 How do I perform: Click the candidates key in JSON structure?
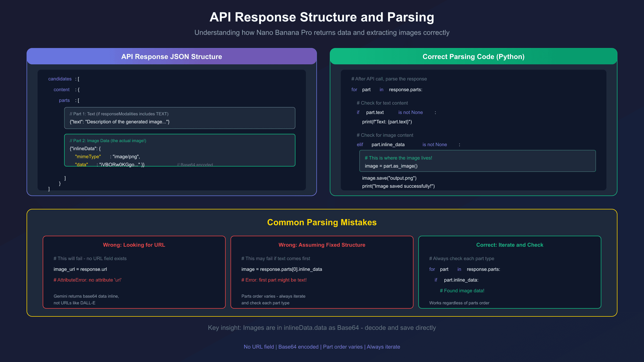(60, 79)
